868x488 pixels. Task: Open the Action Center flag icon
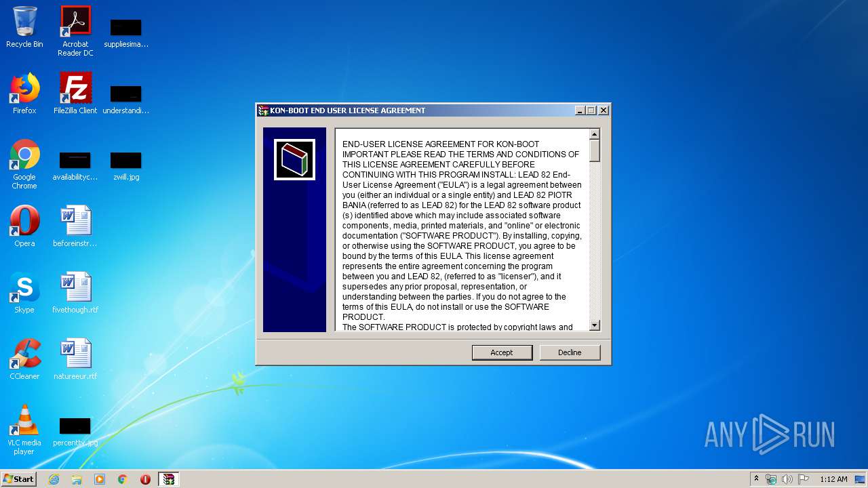tap(803, 479)
